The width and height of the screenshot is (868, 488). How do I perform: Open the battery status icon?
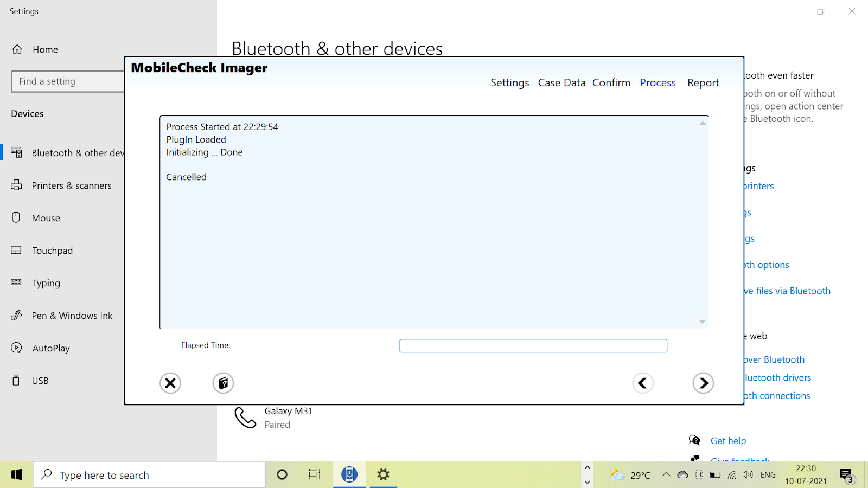716,475
